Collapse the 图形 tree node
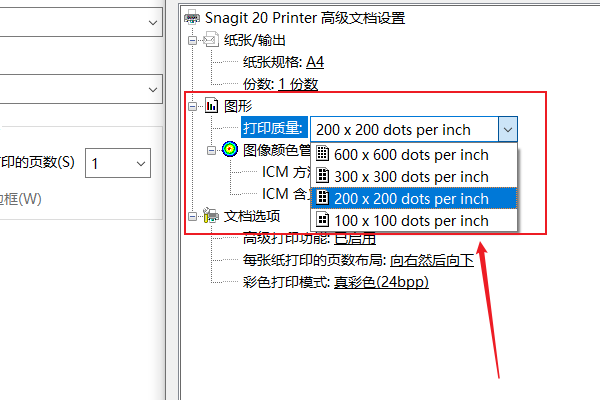600x400 pixels. pos(192,106)
